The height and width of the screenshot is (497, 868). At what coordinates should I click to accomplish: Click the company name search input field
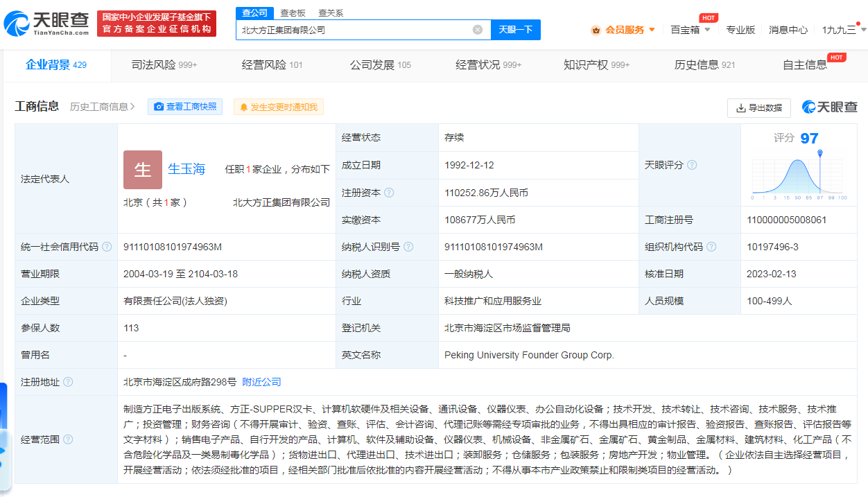[354, 30]
